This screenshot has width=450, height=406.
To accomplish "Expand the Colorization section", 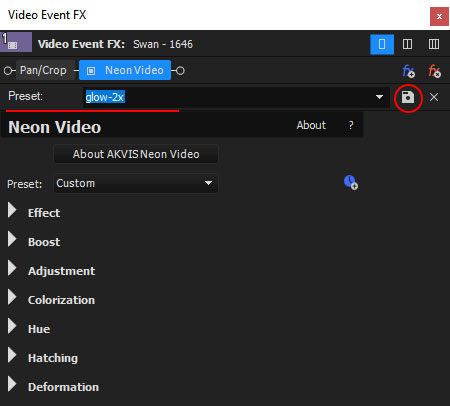I will pyautogui.click(x=12, y=297).
